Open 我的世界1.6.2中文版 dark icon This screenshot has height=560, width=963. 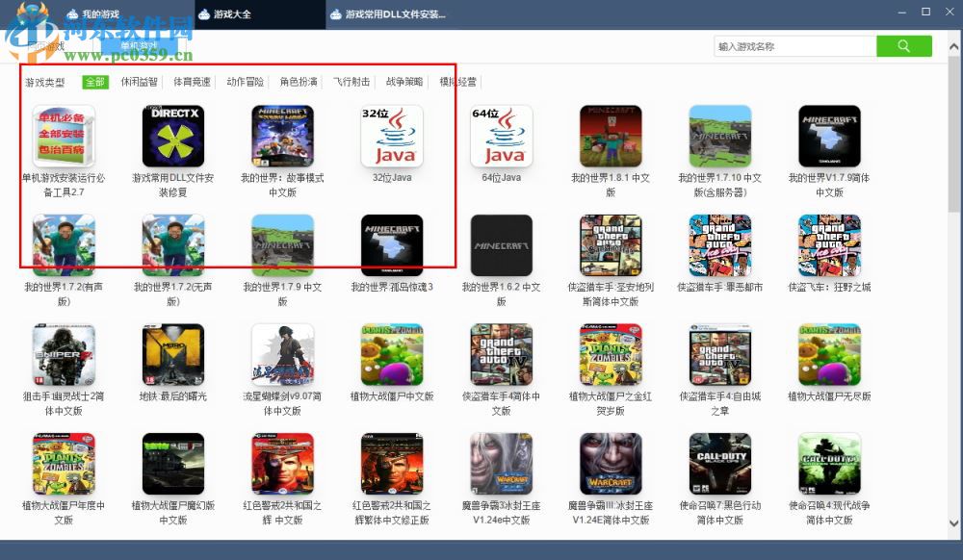click(501, 245)
